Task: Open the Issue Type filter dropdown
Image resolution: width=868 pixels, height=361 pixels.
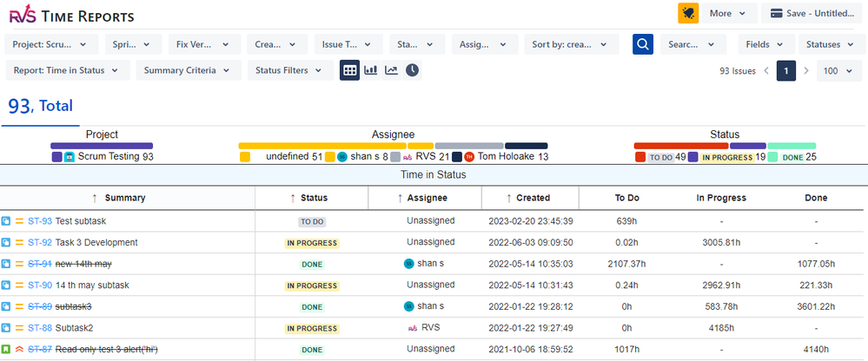Action: [348, 44]
